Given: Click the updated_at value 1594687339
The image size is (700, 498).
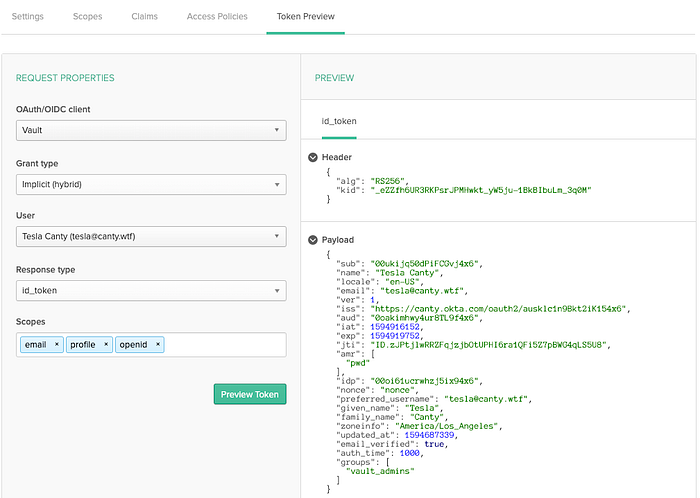Looking at the screenshot, I should [x=429, y=435].
